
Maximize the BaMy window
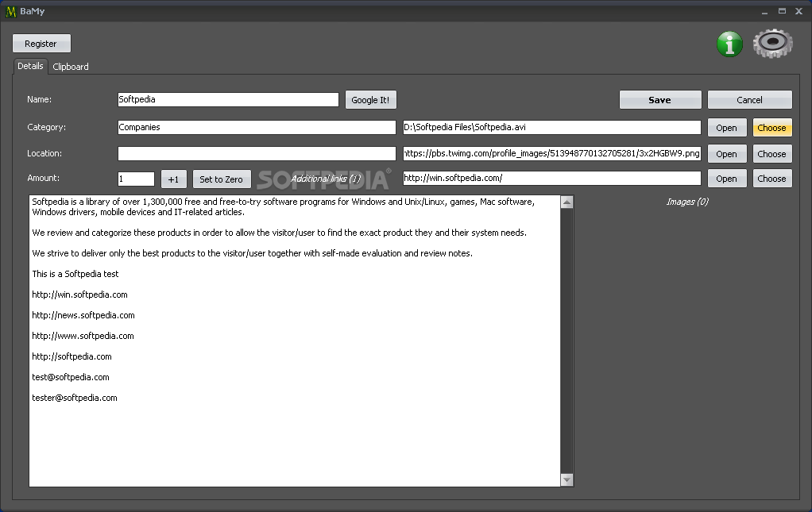782,11
